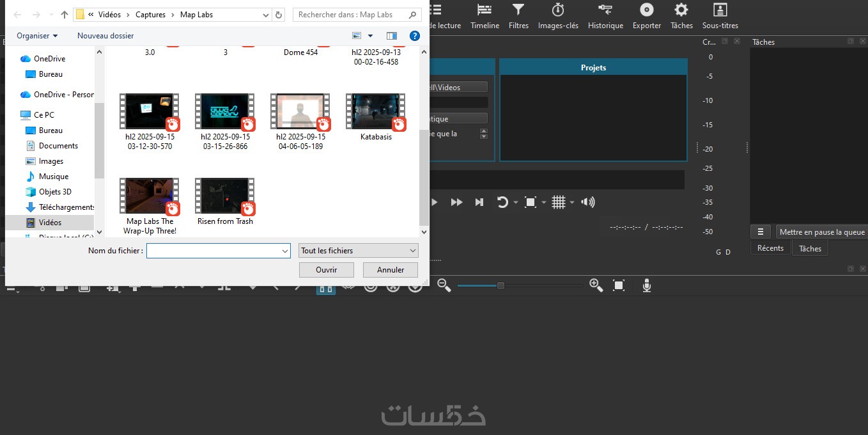
Task: Change the file view layout icon
Action: point(357,36)
